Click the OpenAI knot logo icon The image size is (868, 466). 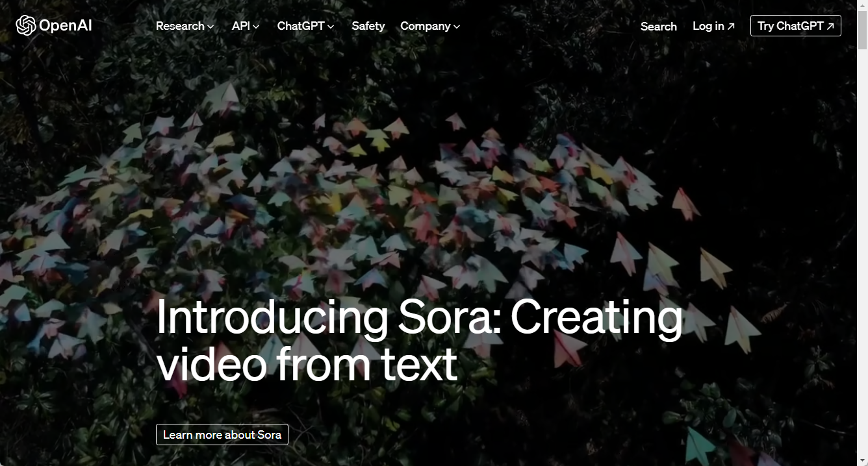tap(25, 26)
